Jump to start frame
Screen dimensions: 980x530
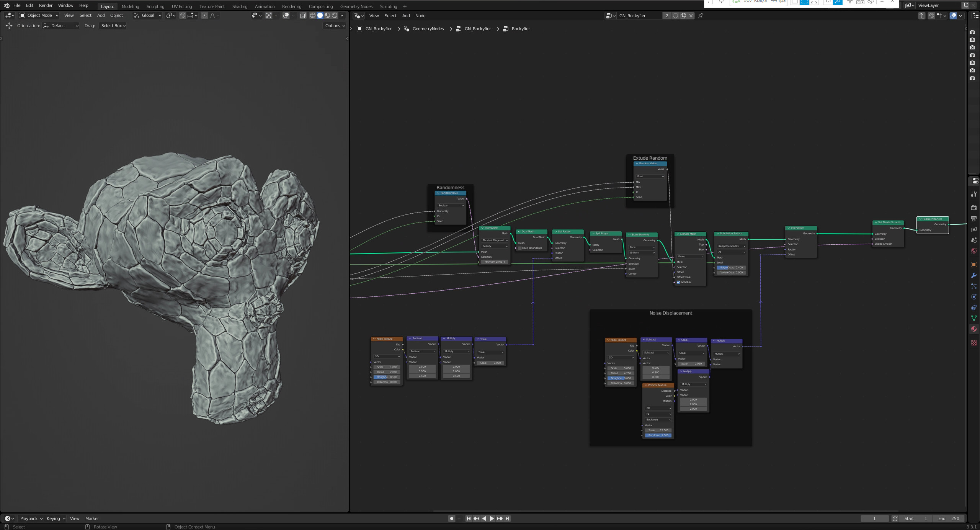469,519
